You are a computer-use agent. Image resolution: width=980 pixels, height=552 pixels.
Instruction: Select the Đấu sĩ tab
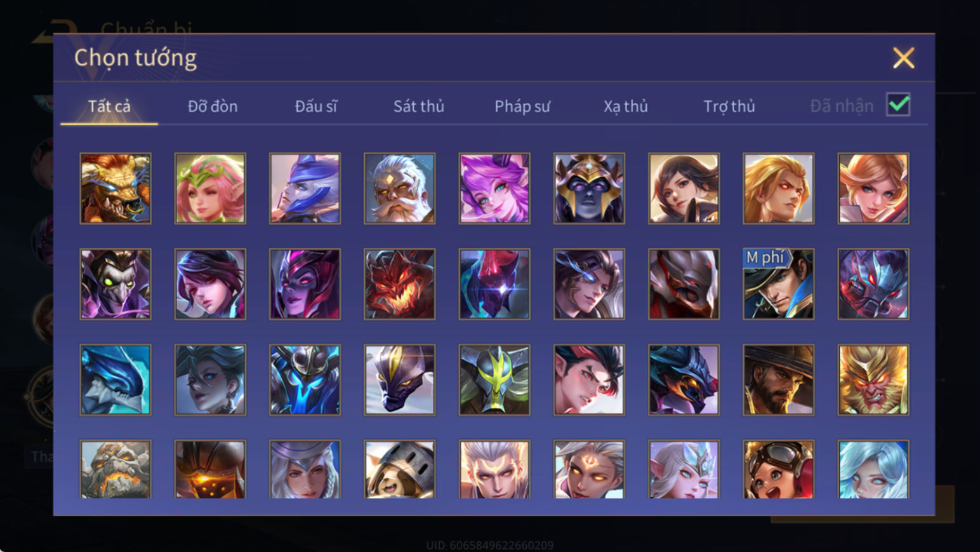pyautogui.click(x=316, y=106)
